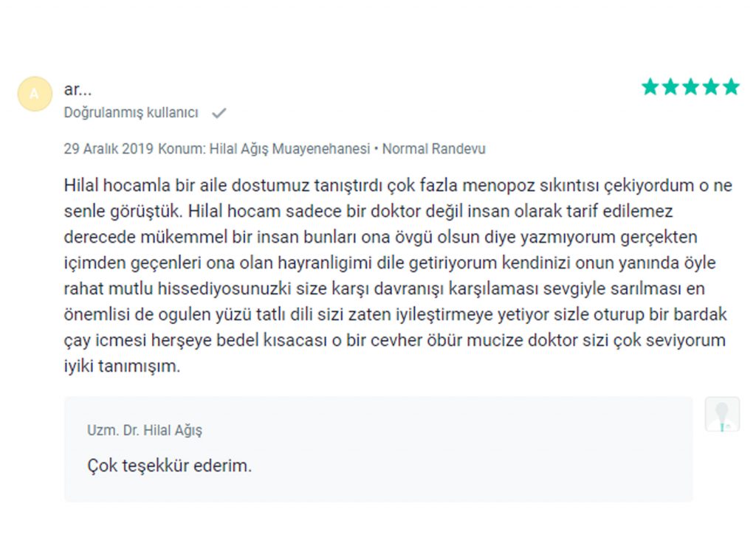Click the fourth green rating star
Viewport: 756px width, 543px height.
711,87
